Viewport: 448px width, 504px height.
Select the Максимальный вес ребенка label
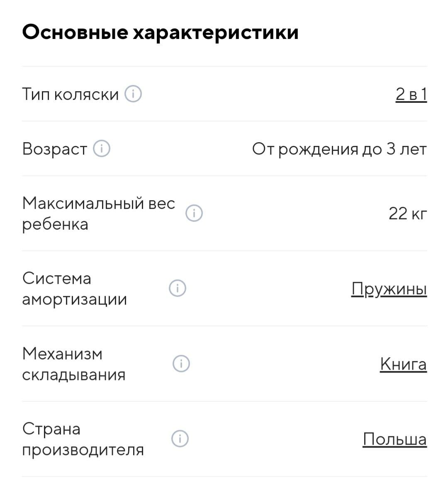point(99,213)
